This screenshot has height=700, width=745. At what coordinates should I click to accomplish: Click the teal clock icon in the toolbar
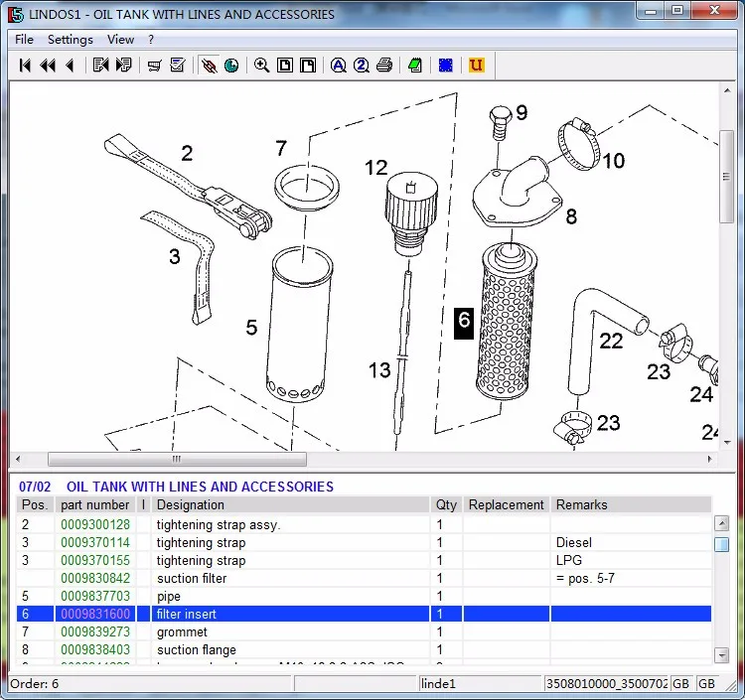point(231,66)
